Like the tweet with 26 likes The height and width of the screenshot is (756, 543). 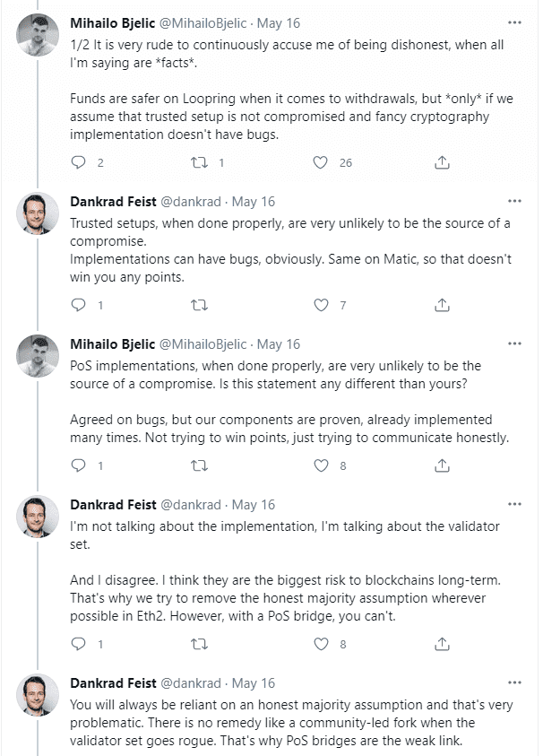tap(321, 162)
